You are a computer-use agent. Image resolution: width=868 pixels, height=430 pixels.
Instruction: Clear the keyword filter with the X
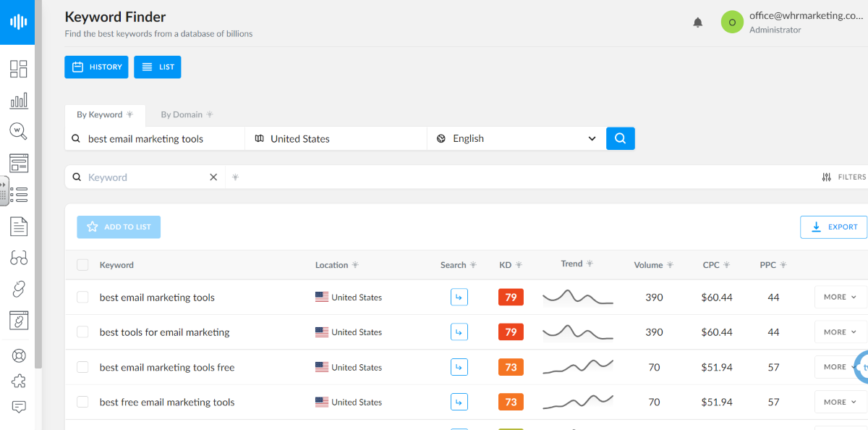213,177
